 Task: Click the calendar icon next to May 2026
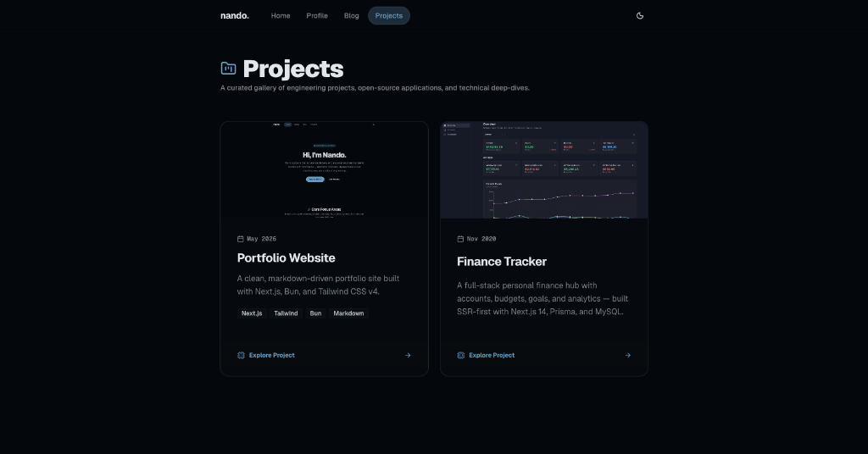coord(240,239)
